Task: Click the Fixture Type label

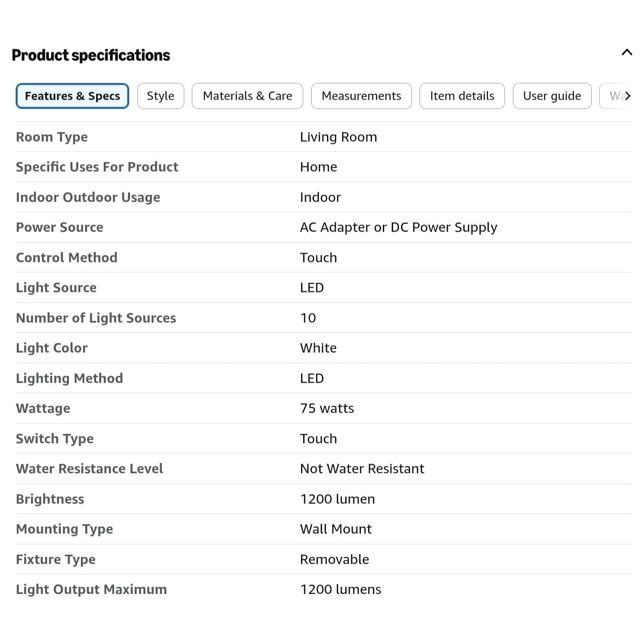Action: [x=56, y=559]
